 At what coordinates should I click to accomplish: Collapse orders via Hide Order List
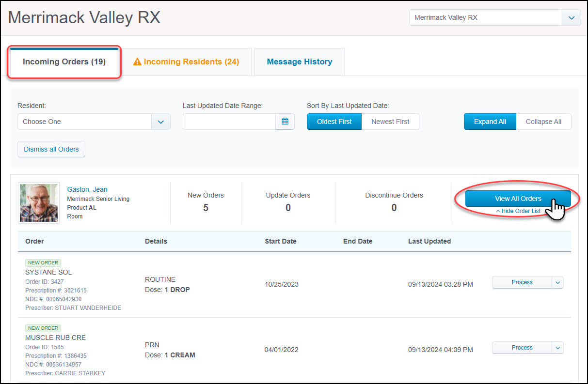518,211
